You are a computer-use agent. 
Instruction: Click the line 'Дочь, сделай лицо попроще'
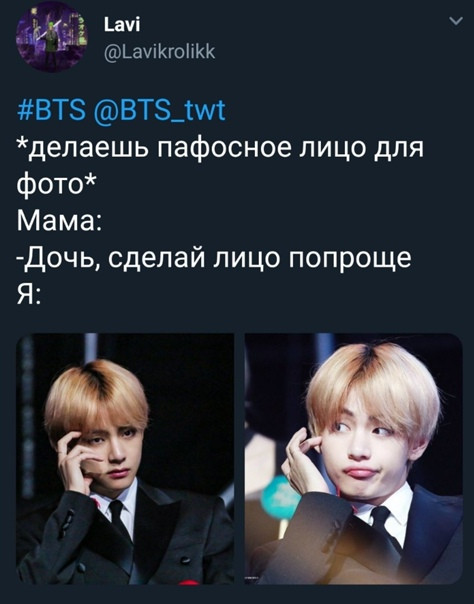(216, 259)
